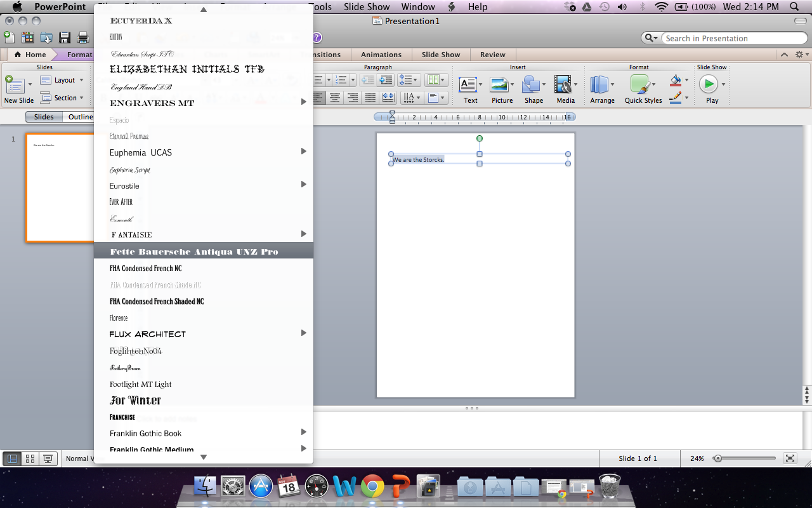Select FHA Condensed French NC font
This screenshot has height=508, width=812.
tap(204, 268)
